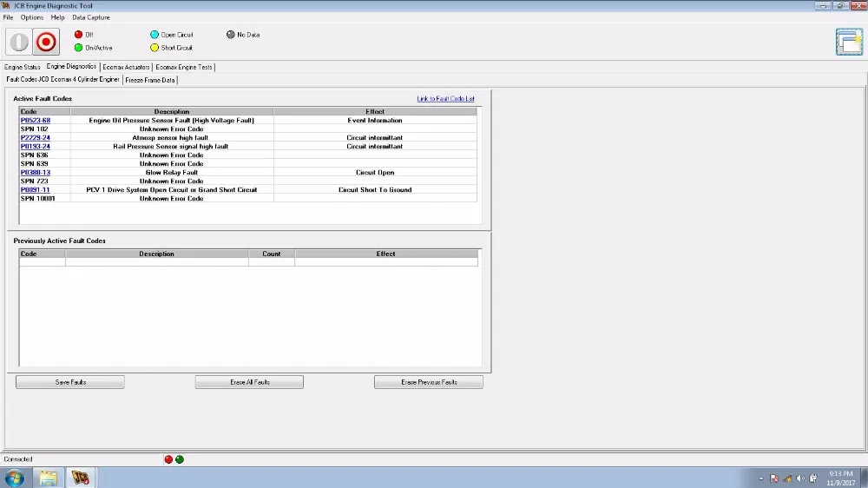The width and height of the screenshot is (868, 488).
Task: Click the window layout icon at top right
Action: (849, 42)
